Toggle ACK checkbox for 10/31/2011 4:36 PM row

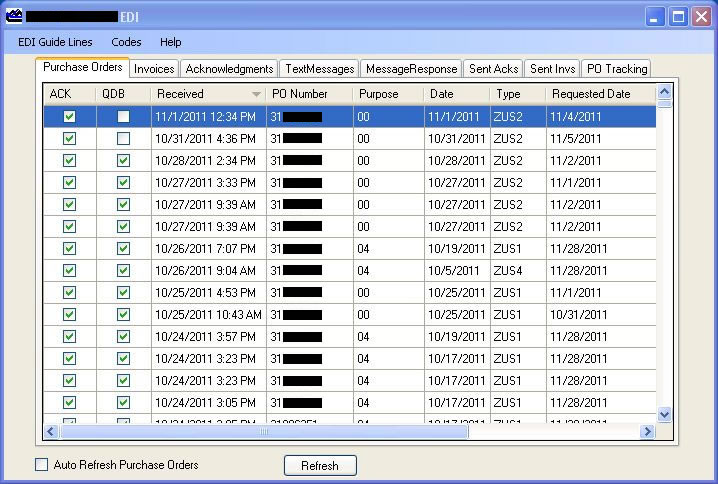coord(70,138)
